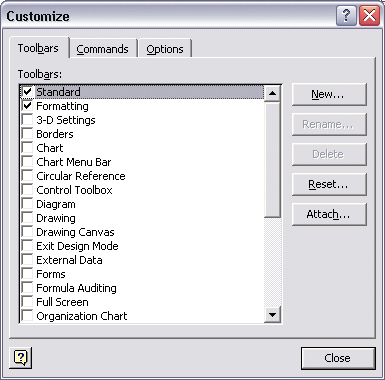
Task: Click the Delete button
Action: [x=329, y=154]
